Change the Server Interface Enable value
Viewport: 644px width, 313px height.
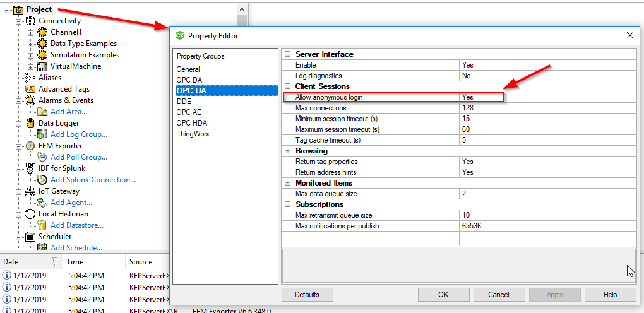click(547, 65)
